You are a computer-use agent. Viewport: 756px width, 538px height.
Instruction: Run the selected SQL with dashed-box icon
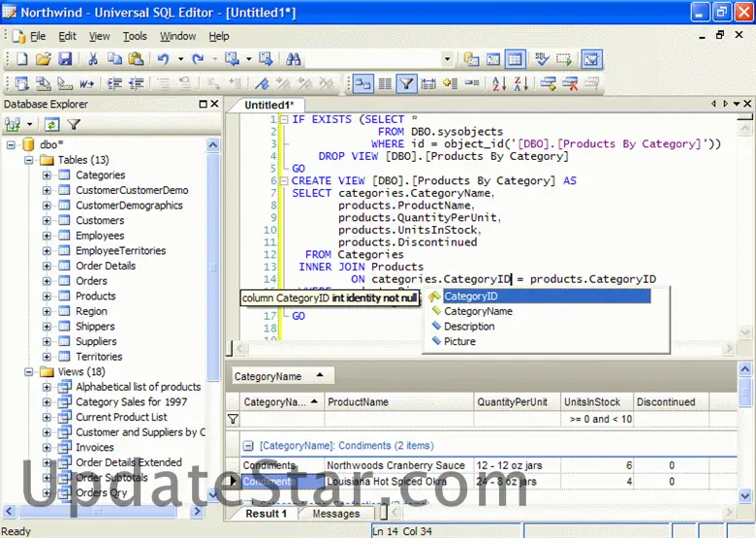click(564, 59)
